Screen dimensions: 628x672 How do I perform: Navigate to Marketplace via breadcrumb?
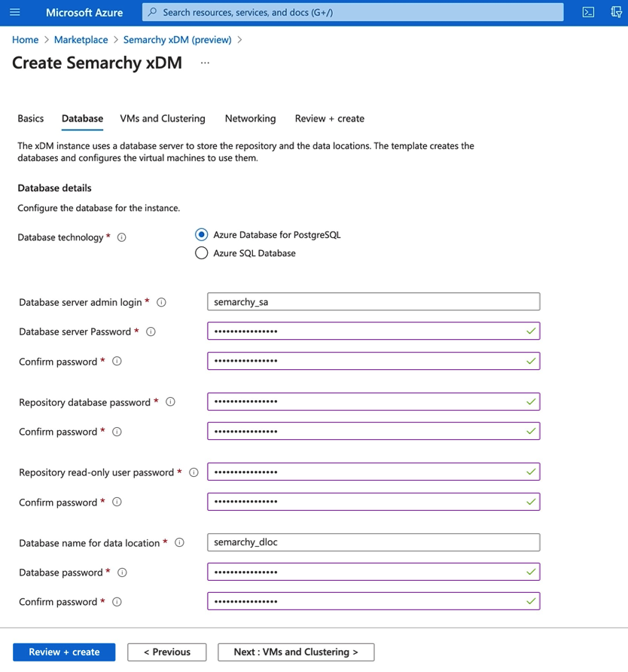click(x=81, y=39)
